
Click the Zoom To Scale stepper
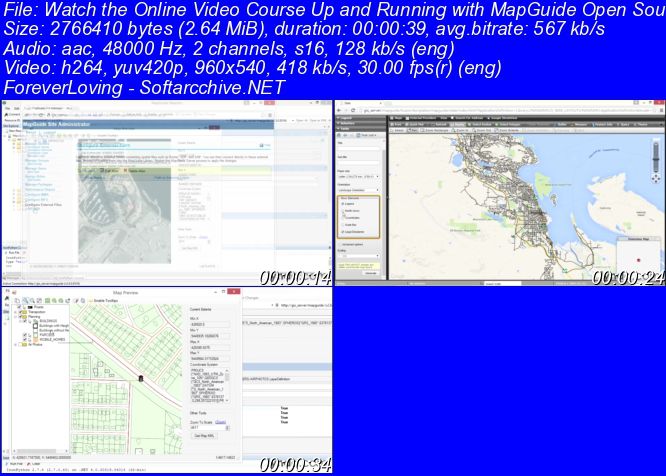[227, 428]
